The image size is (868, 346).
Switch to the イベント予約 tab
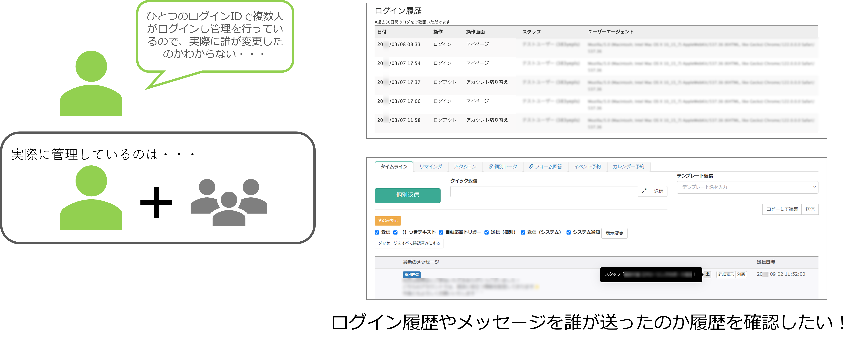click(587, 166)
